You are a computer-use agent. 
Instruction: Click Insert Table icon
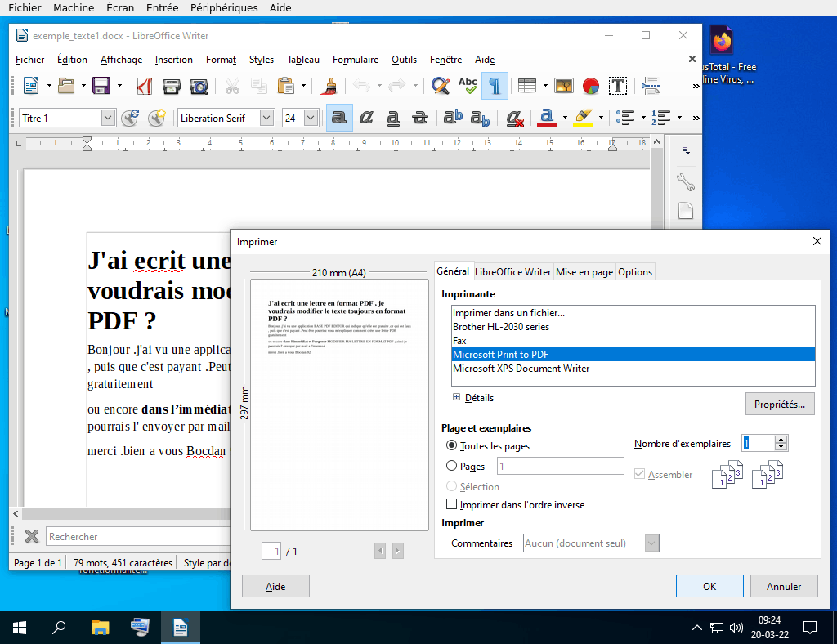527,86
